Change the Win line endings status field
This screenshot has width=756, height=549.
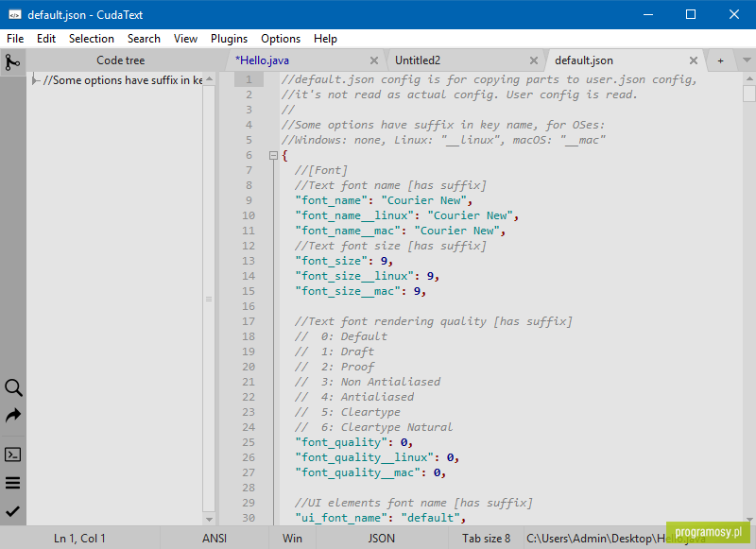click(292, 539)
